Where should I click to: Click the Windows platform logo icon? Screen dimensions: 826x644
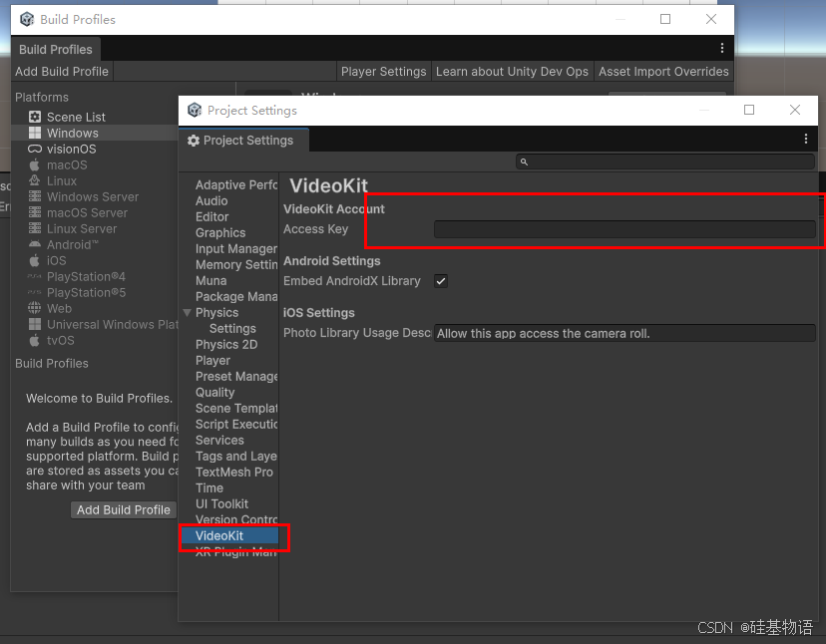(35, 133)
